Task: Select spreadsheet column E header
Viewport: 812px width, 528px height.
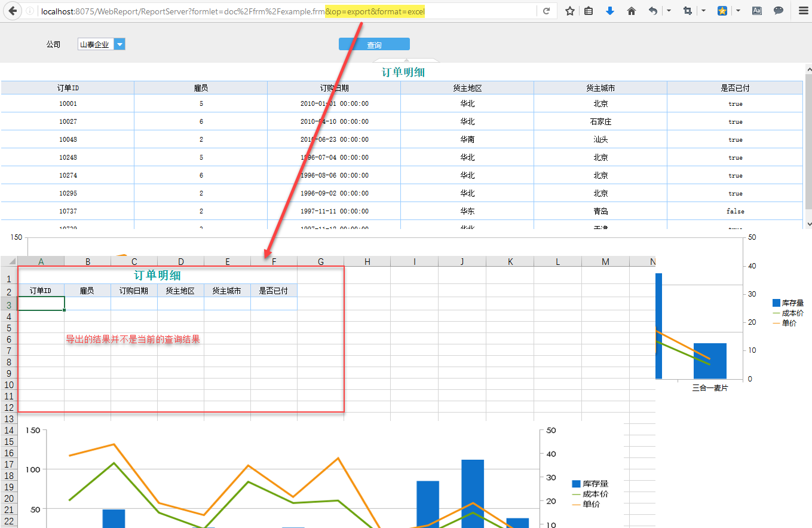Action: [x=228, y=261]
